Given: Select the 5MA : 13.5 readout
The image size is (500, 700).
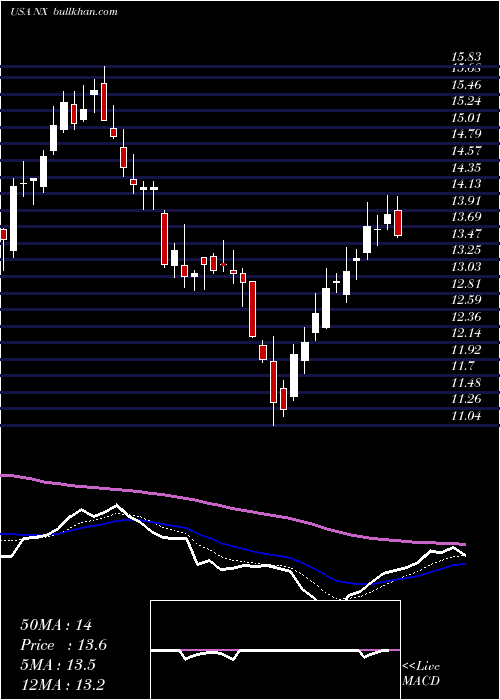Looking at the screenshot, I should click(58, 665).
